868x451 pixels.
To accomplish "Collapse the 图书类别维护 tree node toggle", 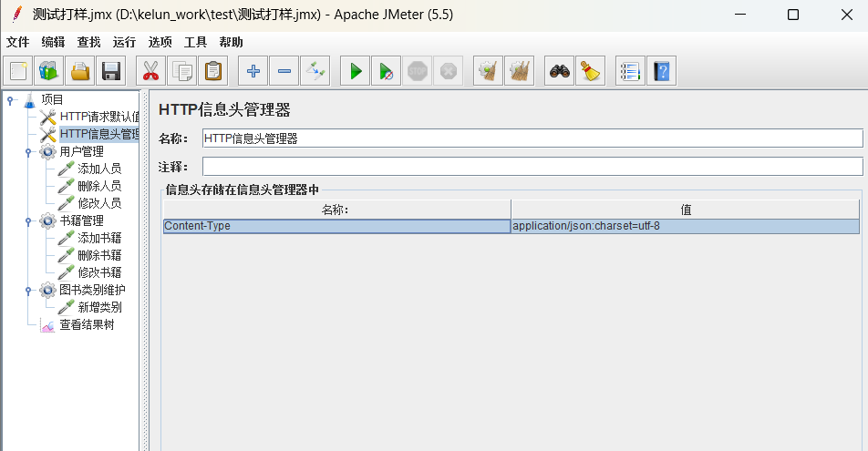I will pos(28,291).
